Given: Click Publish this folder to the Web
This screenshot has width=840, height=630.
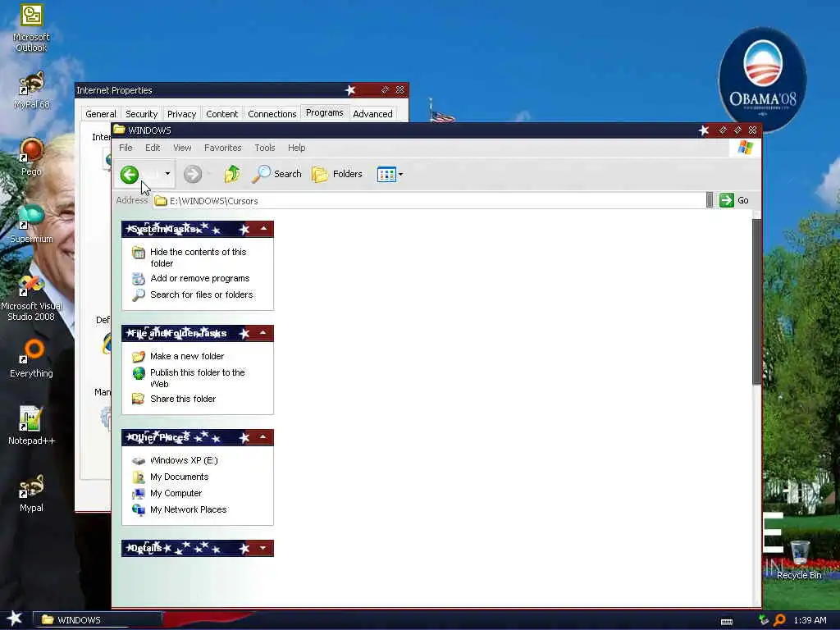Looking at the screenshot, I should click(197, 378).
